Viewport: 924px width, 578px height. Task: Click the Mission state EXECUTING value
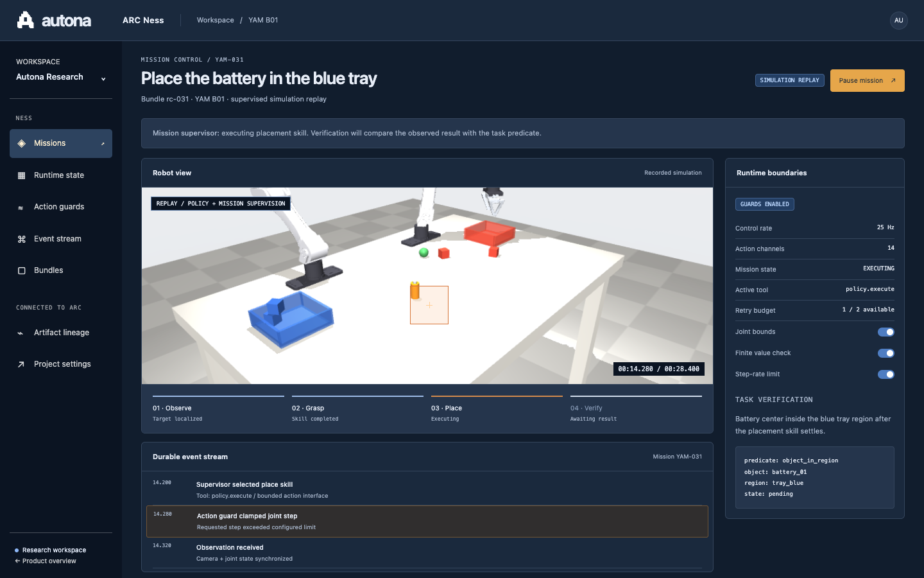pos(878,268)
